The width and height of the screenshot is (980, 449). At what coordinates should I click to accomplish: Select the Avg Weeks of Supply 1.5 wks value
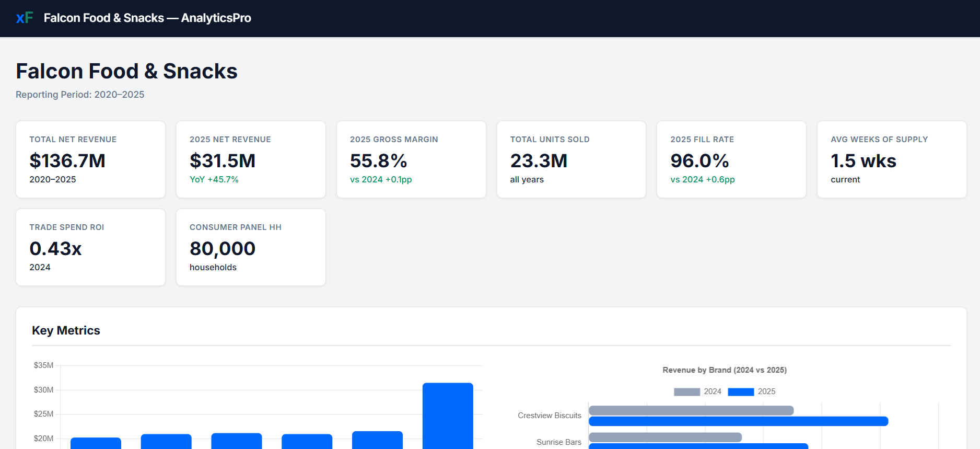click(x=864, y=161)
